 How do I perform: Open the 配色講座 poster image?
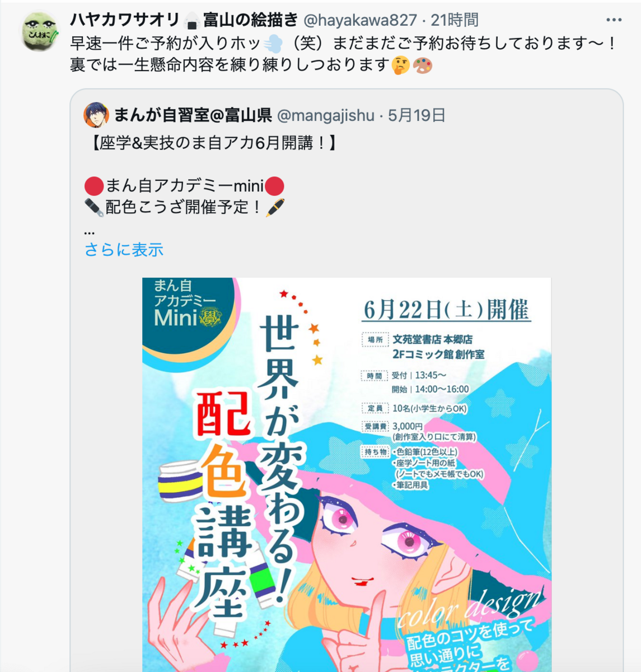(347, 474)
